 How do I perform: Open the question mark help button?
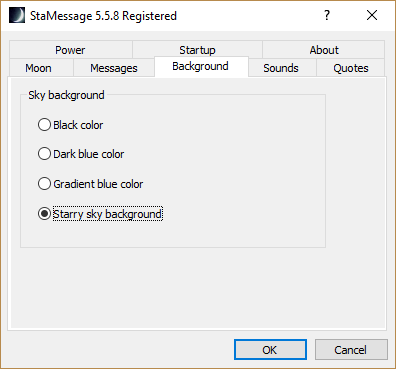(x=327, y=15)
